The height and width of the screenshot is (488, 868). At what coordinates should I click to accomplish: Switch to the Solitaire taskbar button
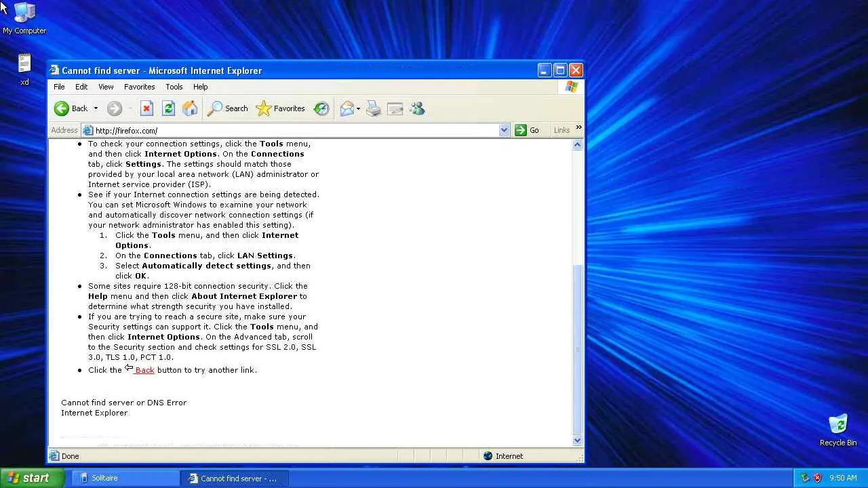[x=125, y=478]
